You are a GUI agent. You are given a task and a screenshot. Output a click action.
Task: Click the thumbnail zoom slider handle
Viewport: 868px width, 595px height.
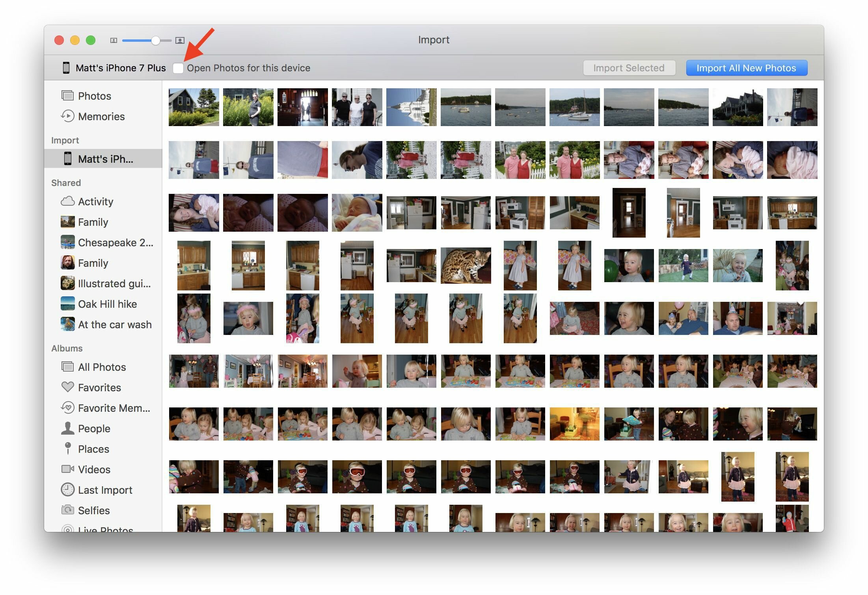coord(156,40)
